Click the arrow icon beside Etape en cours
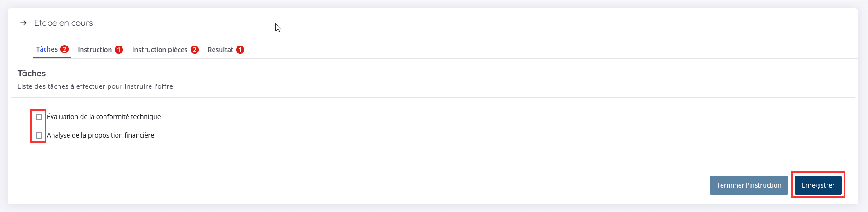The image size is (868, 212). [23, 23]
